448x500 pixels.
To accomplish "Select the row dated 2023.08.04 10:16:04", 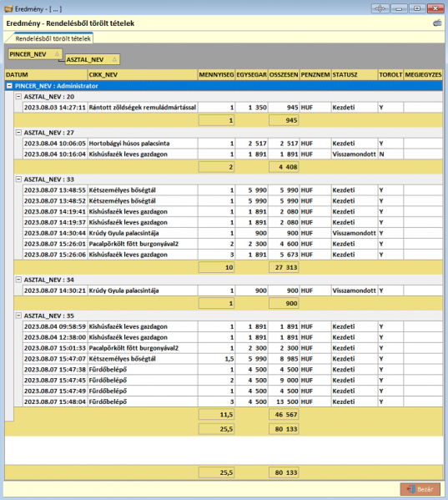I will 233,154.
